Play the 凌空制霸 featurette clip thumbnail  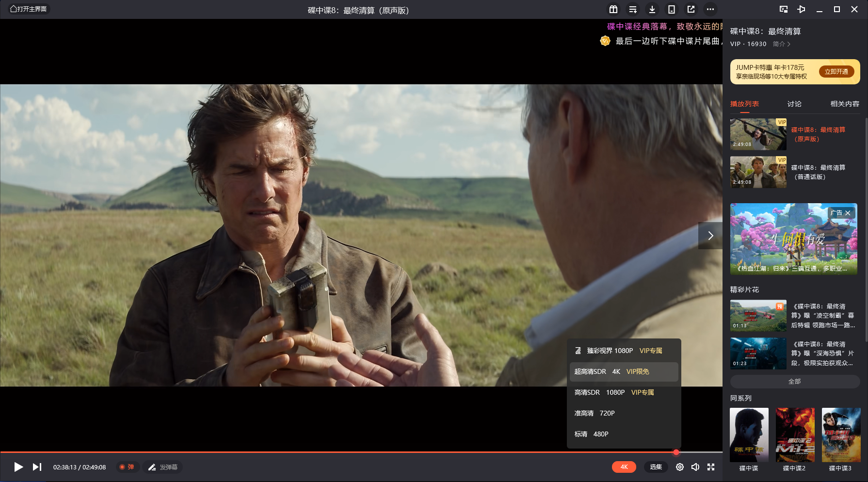click(758, 316)
